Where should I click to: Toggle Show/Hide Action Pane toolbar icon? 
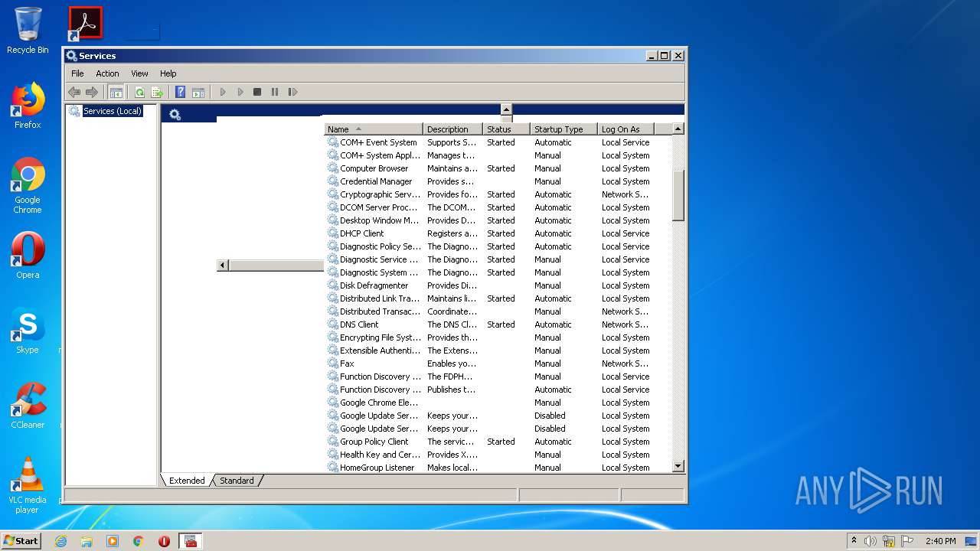click(198, 92)
